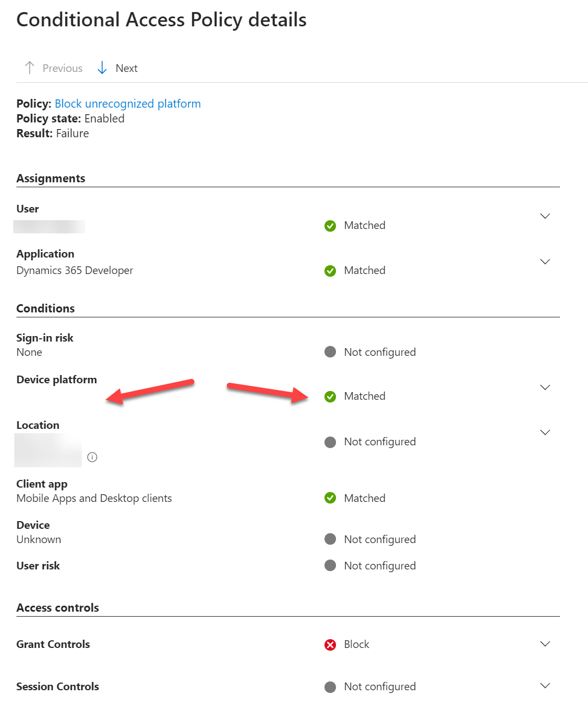The image size is (588, 710).
Task: Click the gray icon beside Session Controls
Action: click(x=330, y=686)
